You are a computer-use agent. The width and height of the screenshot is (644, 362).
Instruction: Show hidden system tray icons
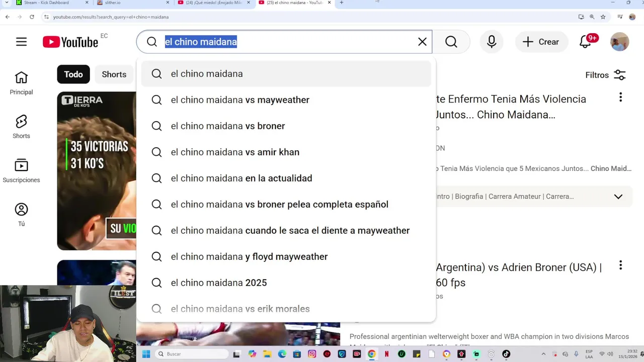click(543, 354)
